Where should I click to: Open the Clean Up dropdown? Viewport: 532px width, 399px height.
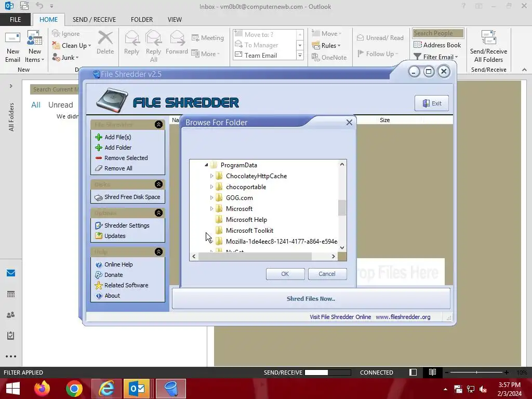click(72, 46)
